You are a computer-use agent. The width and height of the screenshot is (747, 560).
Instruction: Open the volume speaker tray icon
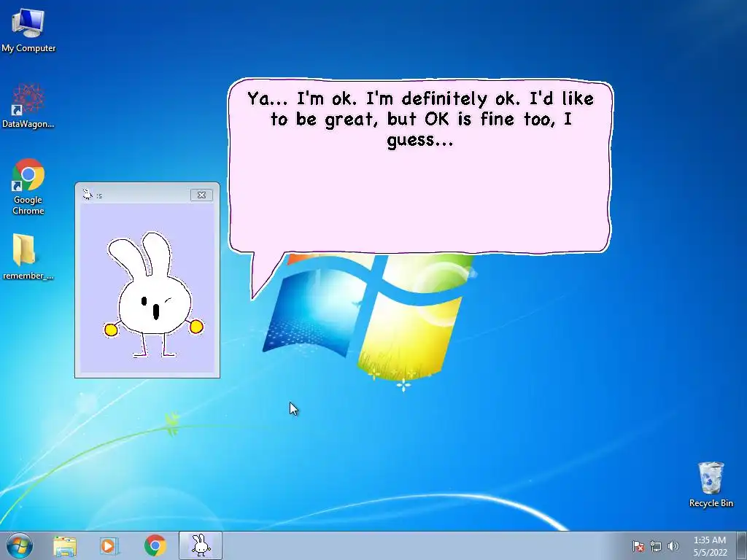click(x=673, y=546)
